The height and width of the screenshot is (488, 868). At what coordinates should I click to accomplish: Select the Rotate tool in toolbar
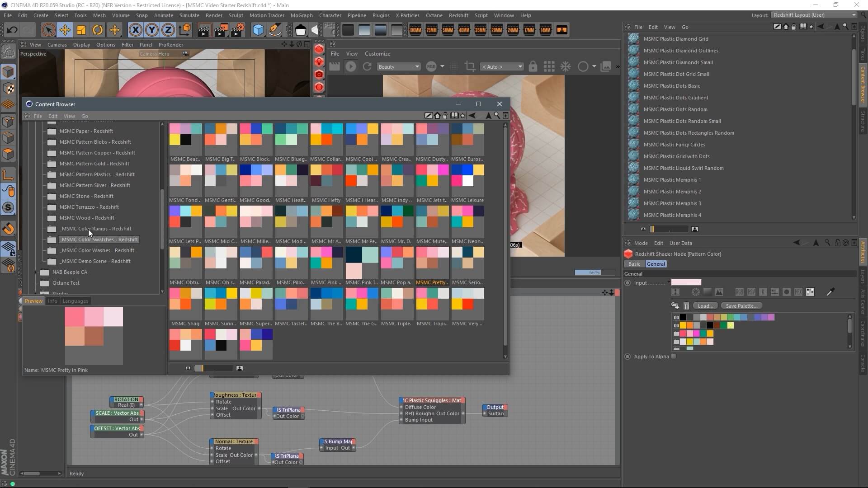coord(98,30)
